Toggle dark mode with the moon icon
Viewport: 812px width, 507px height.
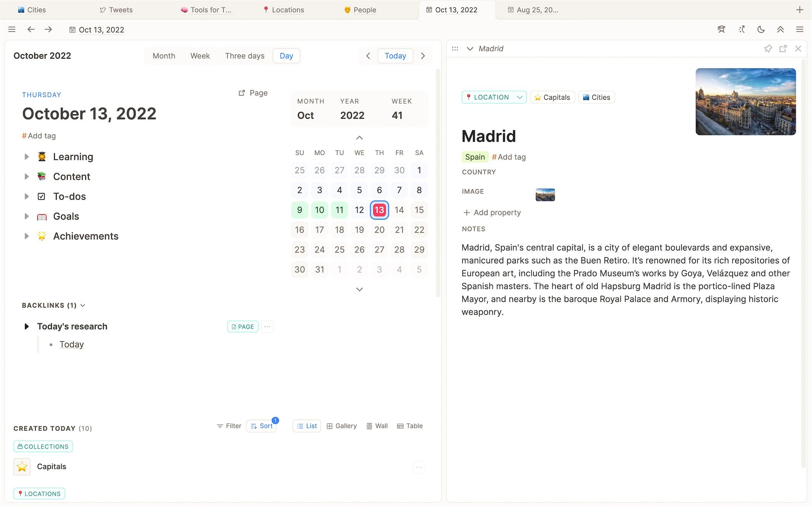[x=761, y=29]
